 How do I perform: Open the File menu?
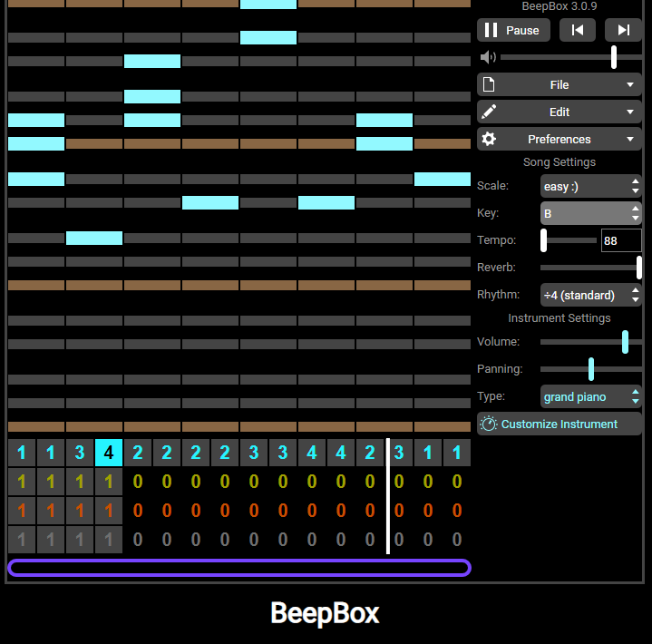559,84
